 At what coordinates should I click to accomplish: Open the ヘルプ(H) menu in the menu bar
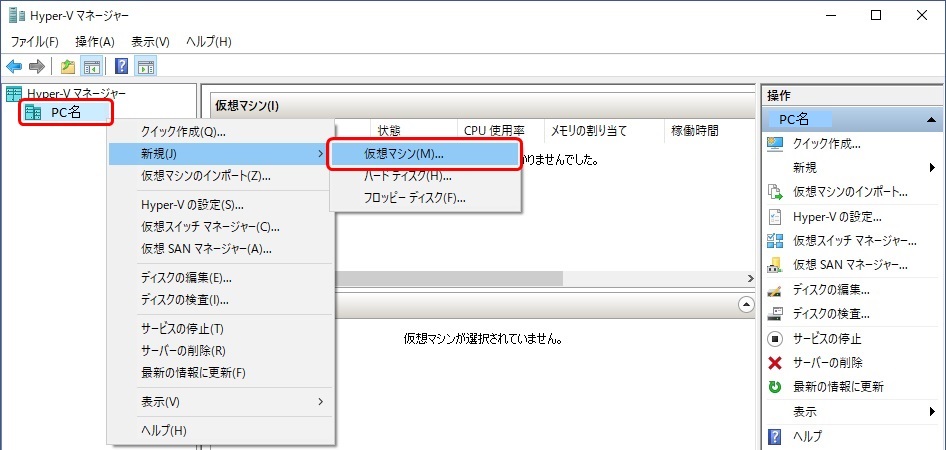coord(209,42)
